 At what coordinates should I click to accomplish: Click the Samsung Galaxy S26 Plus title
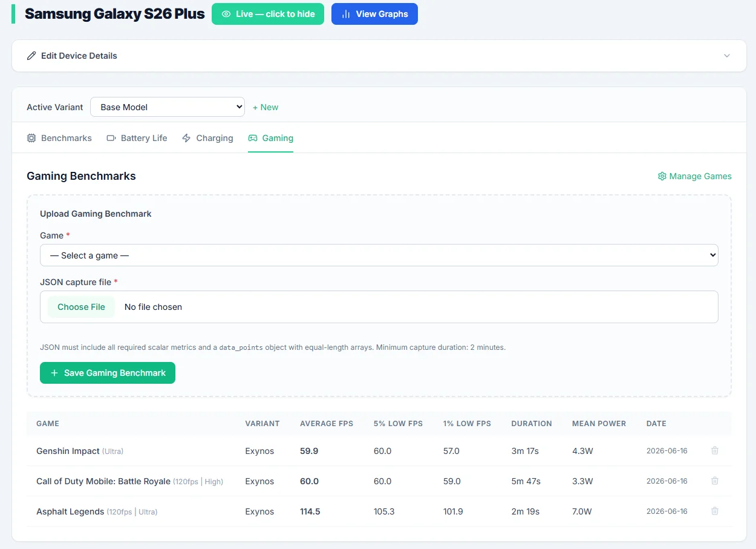point(115,14)
